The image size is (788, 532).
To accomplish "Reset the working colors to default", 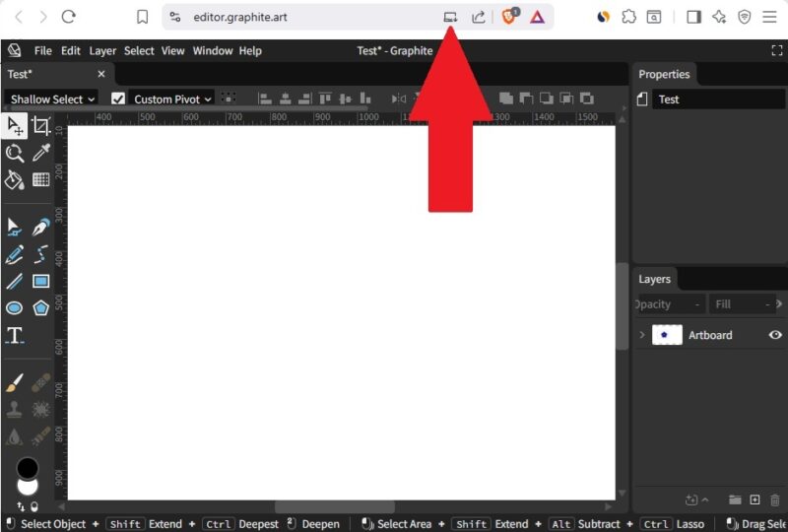I will pyautogui.click(x=34, y=506).
